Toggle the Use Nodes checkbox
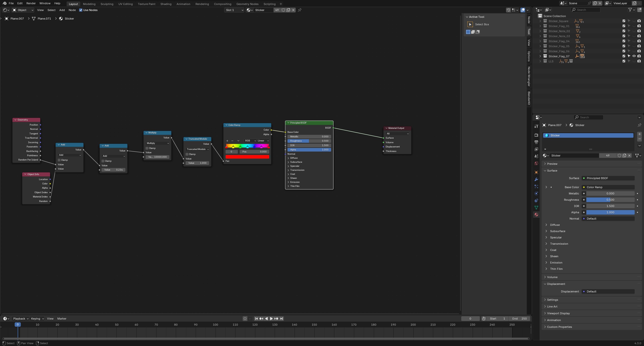The height and width of the screenshot is (346, 644). [x=81, y=10]
